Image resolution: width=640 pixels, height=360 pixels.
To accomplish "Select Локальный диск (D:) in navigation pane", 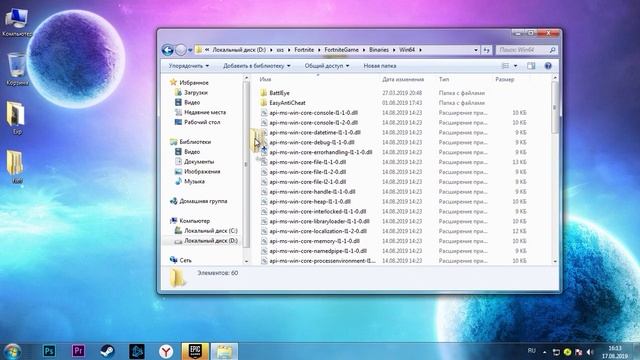I will tap(211, 241).
